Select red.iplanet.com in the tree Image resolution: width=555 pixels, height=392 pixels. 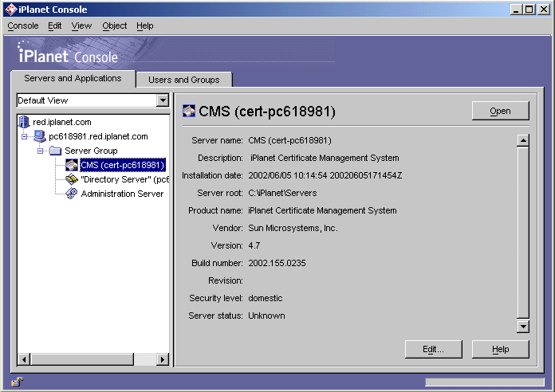pos(62,122)
